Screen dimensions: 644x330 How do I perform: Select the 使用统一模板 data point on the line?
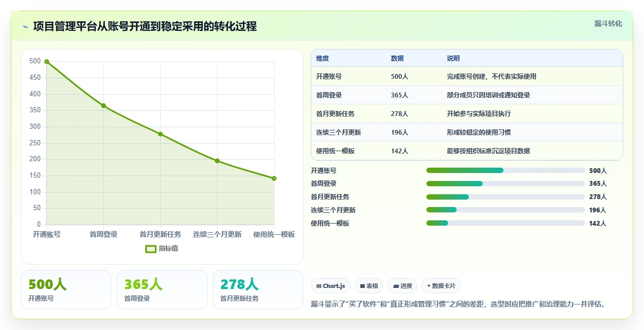coord(274,178)
